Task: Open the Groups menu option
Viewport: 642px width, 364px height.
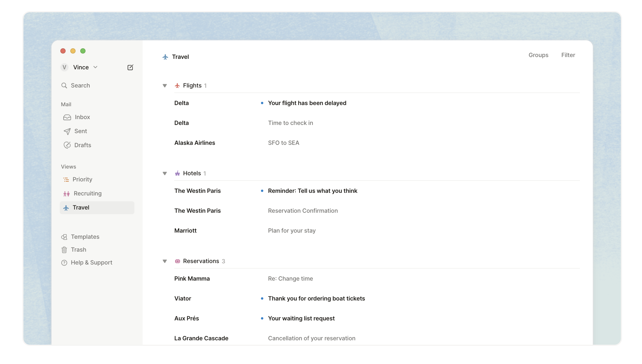Action: (538, 55)
